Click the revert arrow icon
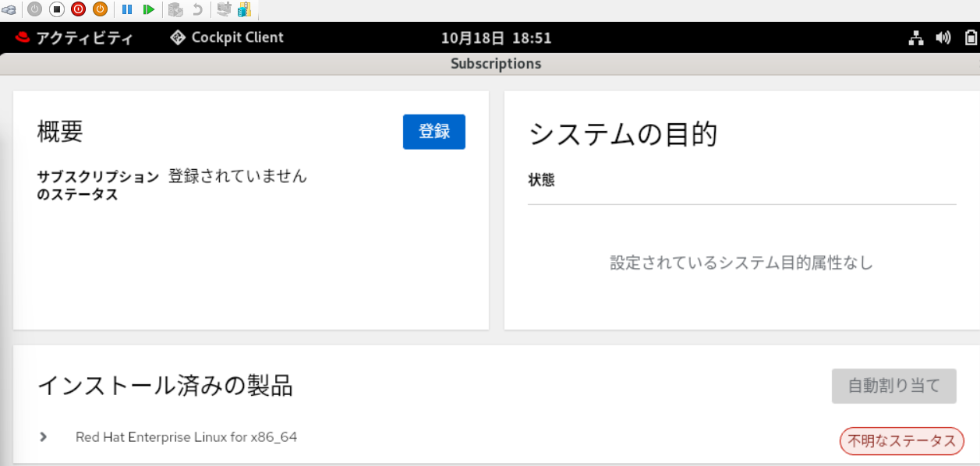 [x=197, y=10]
